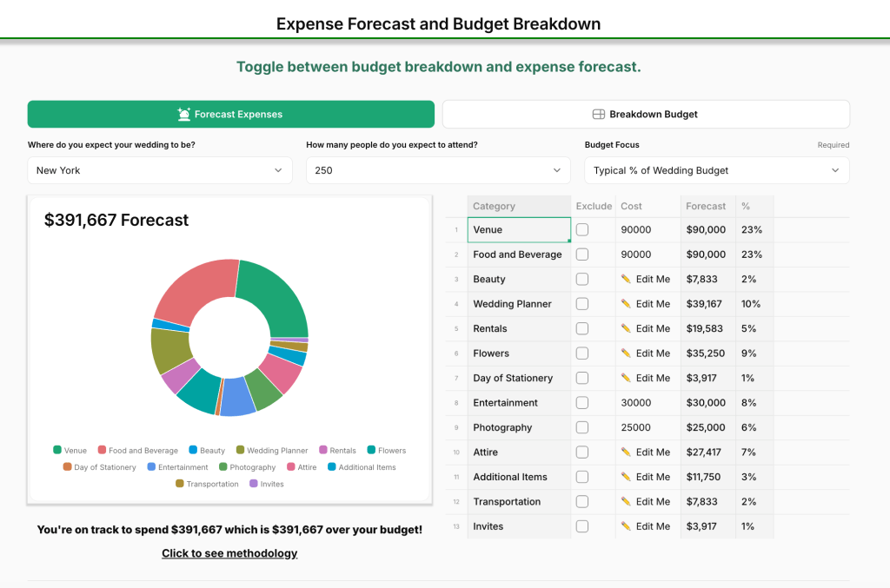Click pencil icon in Attire row
The width and height of the screenshot is (890, 588).
pyautogui.click(x=626, y=453)
